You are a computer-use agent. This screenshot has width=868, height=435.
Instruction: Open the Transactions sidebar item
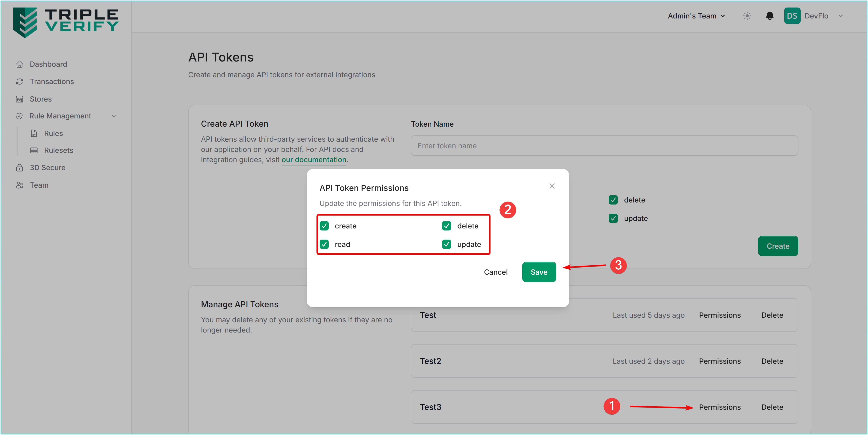[51, 82]
